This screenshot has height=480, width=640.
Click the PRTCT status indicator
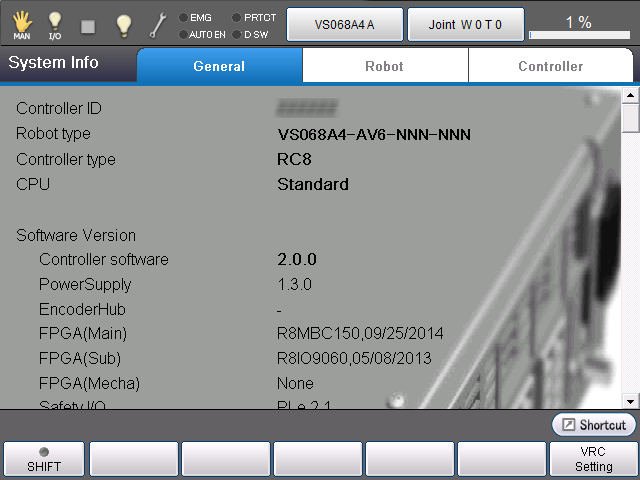coord(253,17)
